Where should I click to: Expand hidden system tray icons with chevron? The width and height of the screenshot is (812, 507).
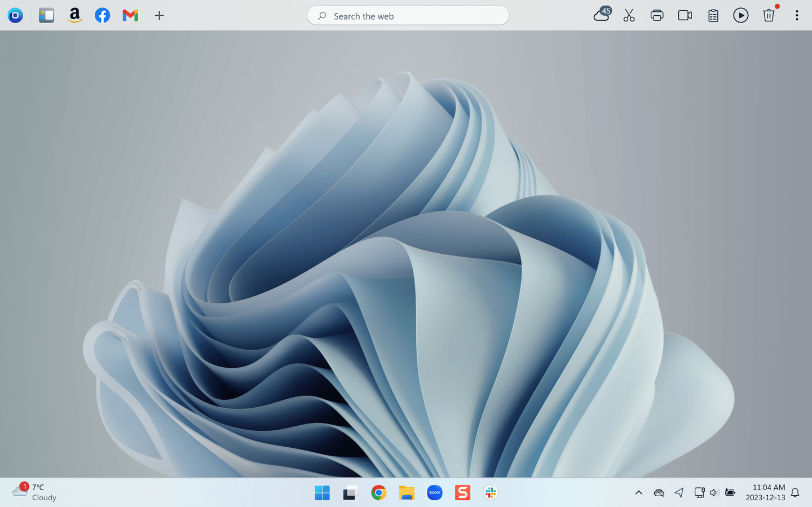click(639, 492)
